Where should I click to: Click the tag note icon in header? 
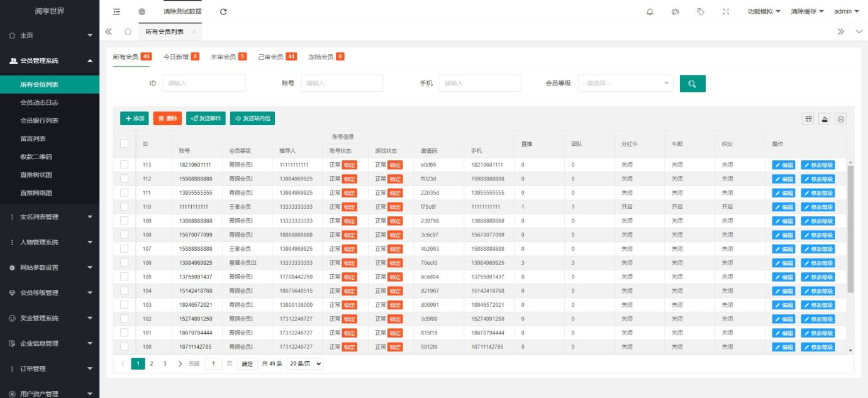pyautogui.click(x=701, y=11)
